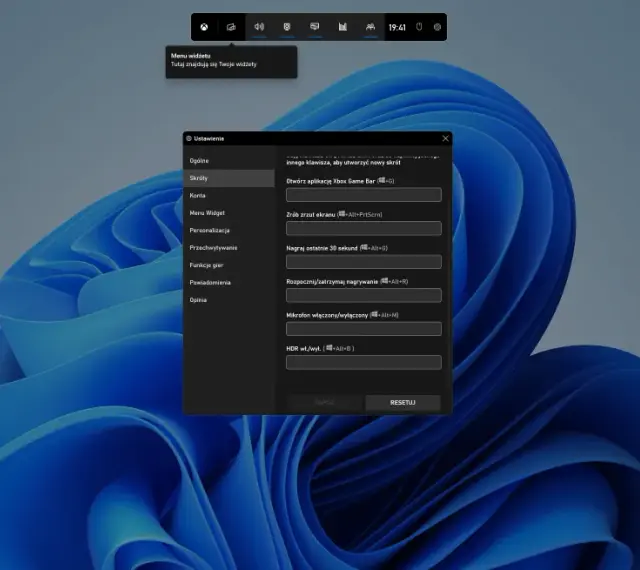Close the Ustawienia settings window
This screenshot has height=570, width=640.
[445, 139]
